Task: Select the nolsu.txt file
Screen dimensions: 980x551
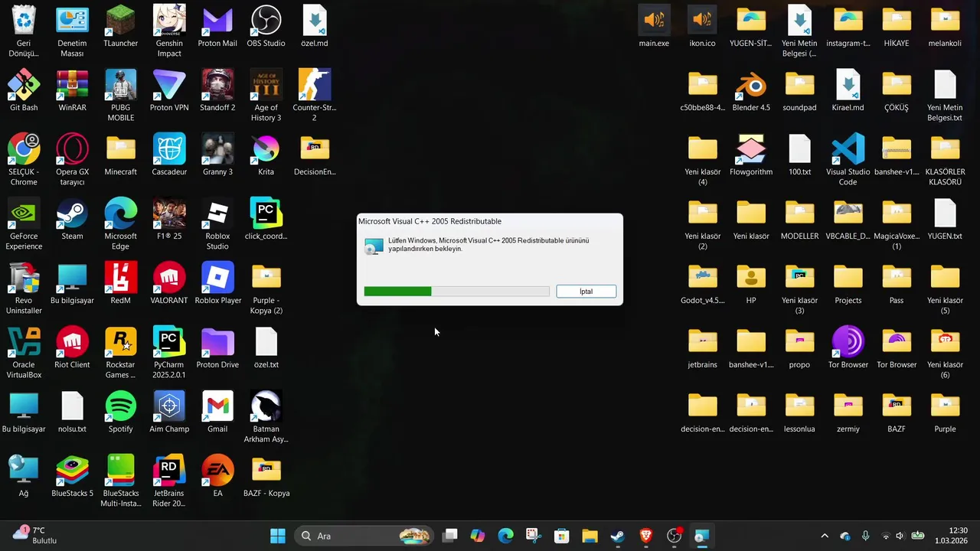Action: click(72, 412)
